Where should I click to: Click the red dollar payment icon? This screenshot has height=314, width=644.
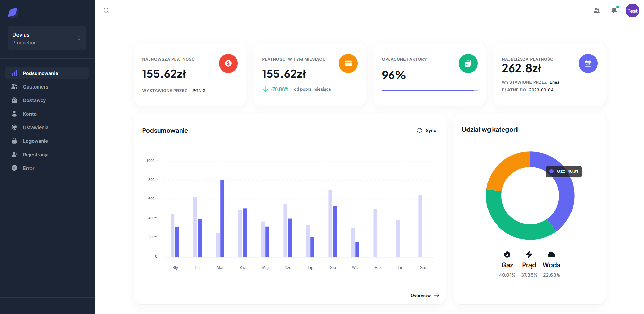coord(228,63)
